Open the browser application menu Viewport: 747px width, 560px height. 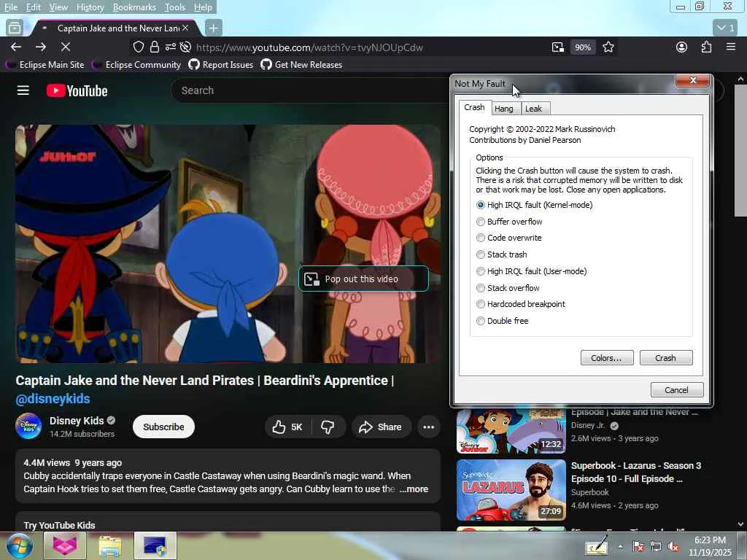coord(731,47)
